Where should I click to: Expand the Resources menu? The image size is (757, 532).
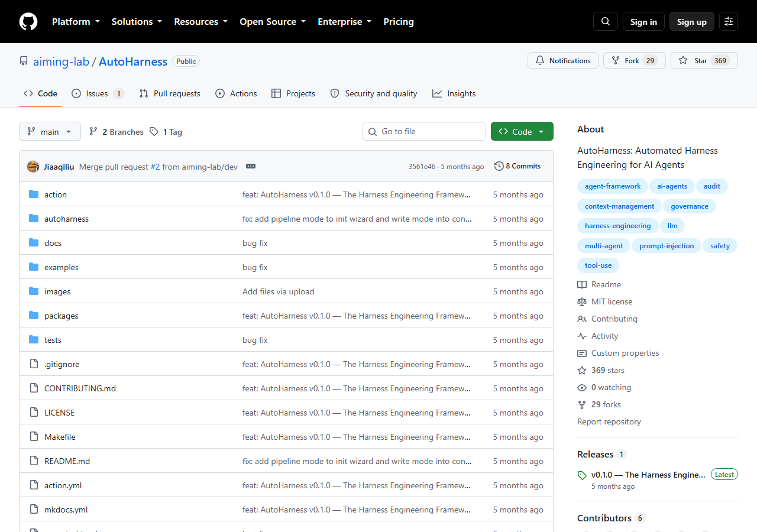pyautogui.click(x=200, y=22)
